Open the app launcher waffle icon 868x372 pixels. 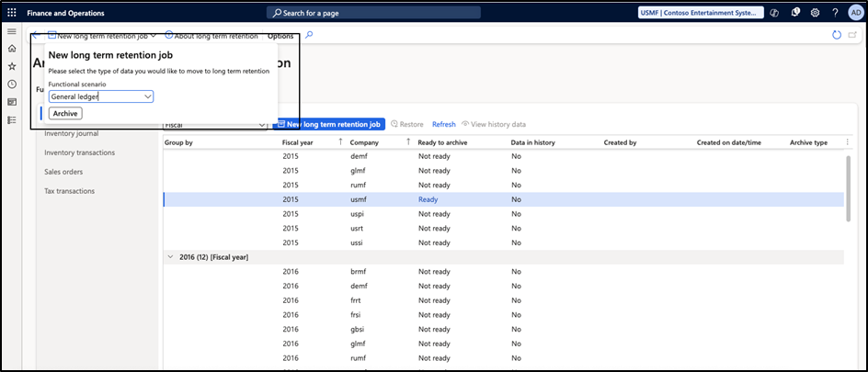click(x=12, y=13)
